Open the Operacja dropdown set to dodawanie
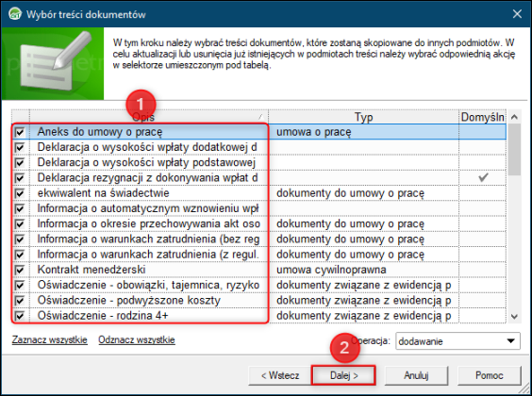 tap(457, 341)
